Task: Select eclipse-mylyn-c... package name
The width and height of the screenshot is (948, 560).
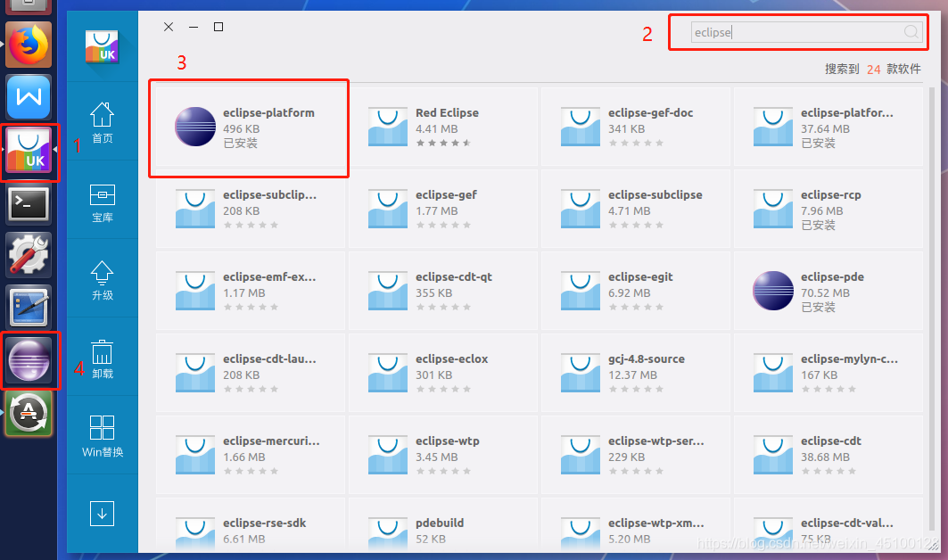Action: point(849,358)
